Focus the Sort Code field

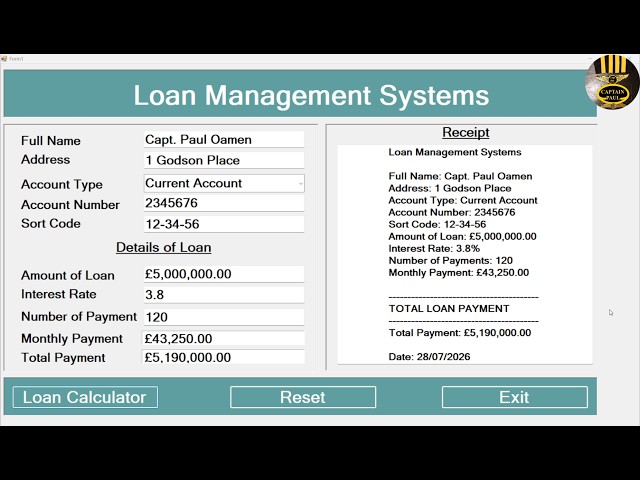point(224,224)
